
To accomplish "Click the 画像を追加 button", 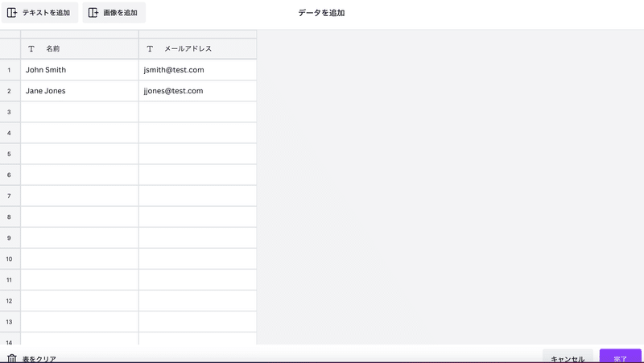I will [114, 13].
